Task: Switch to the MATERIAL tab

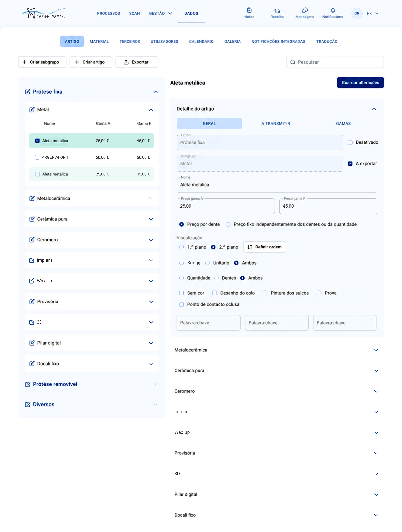Action: (99, 41)
